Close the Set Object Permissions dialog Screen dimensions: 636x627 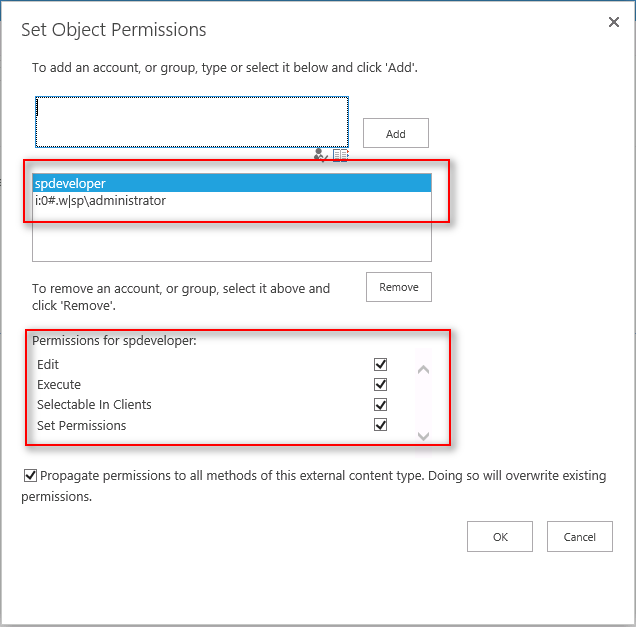[614, 23]
